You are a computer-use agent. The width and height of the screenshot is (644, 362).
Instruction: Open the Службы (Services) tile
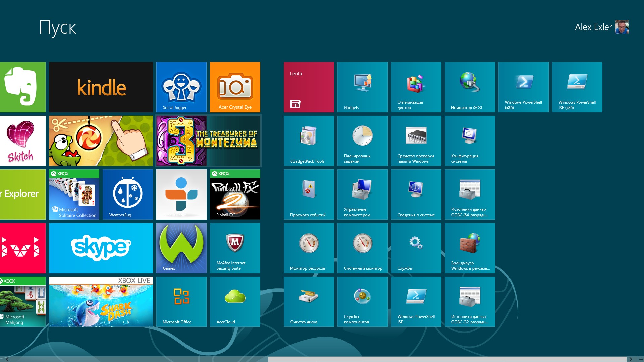[x=416, y=248]
